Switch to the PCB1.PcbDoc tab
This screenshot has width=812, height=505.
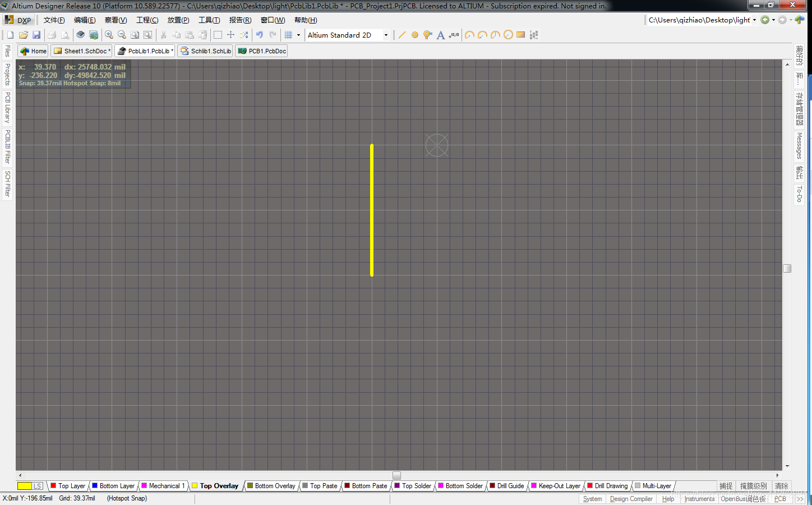pyautogui.click(x=262, y=51)
